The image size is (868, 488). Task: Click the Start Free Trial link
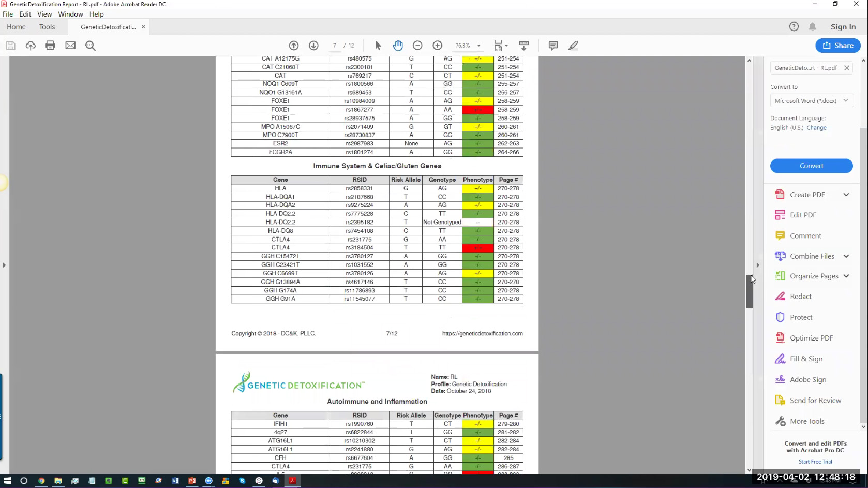(815, 462)
